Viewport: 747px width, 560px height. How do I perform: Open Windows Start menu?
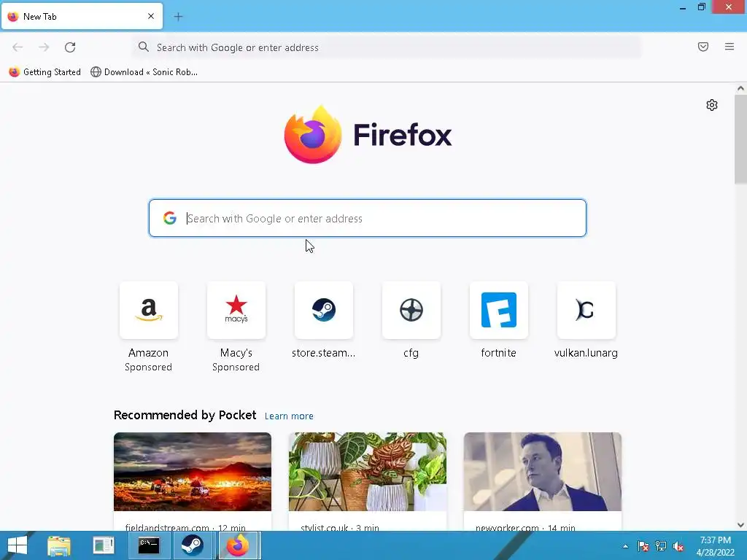[18, 545]
